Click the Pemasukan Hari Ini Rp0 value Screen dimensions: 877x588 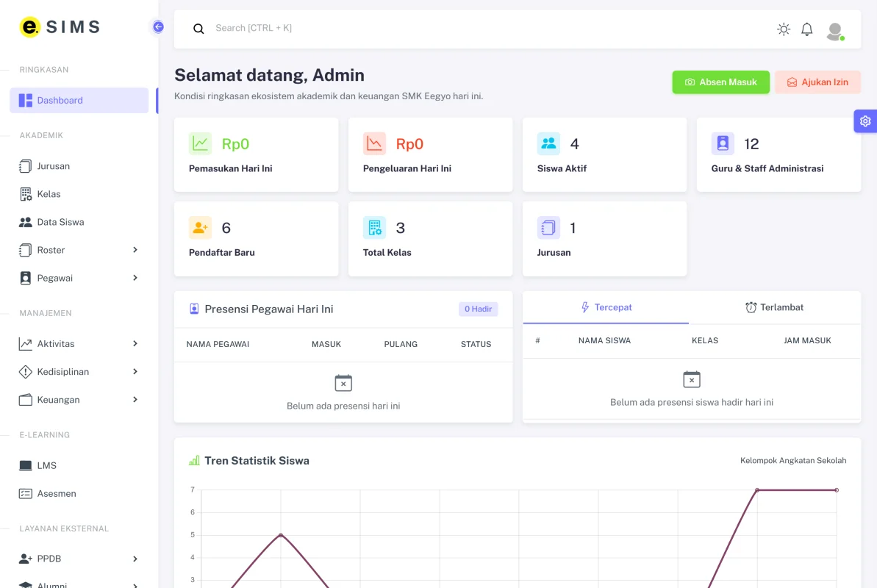point(235,144)
